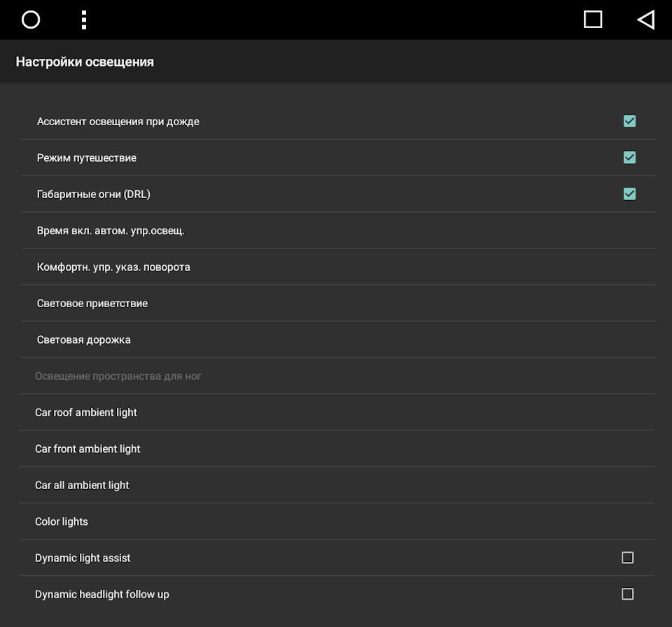Open Время вкл. автом. упр.освещ. setting

click(x=339, y=230)
